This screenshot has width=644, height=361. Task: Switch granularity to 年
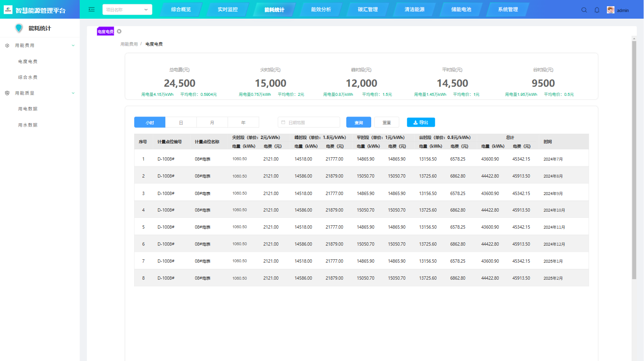pyautogui.click(x=243, y=122)
